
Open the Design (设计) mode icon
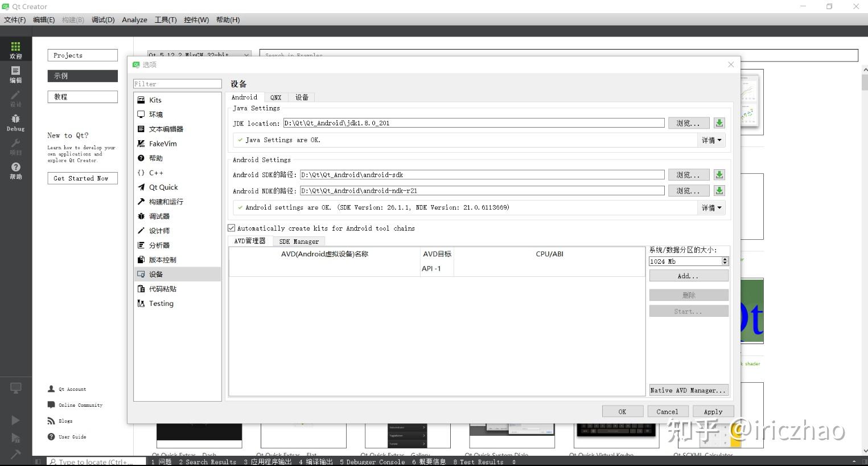pyautogui.click(x=15, y=99)
